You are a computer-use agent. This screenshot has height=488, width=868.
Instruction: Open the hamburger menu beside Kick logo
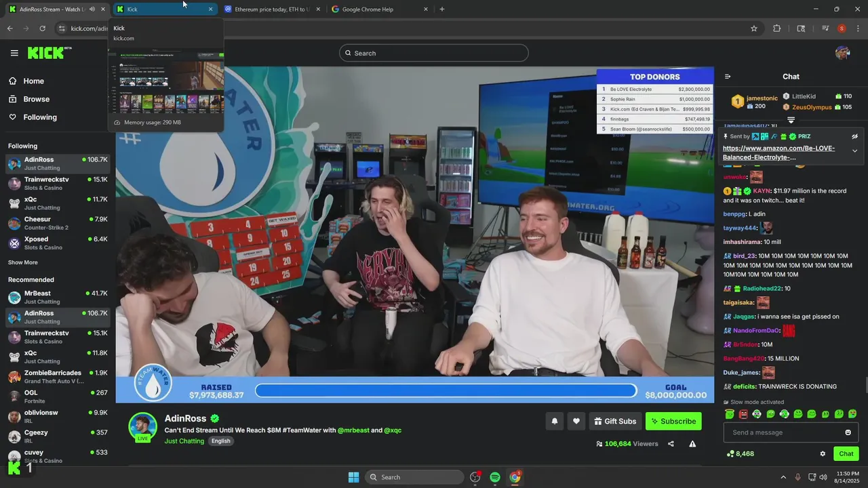(14, 53)
